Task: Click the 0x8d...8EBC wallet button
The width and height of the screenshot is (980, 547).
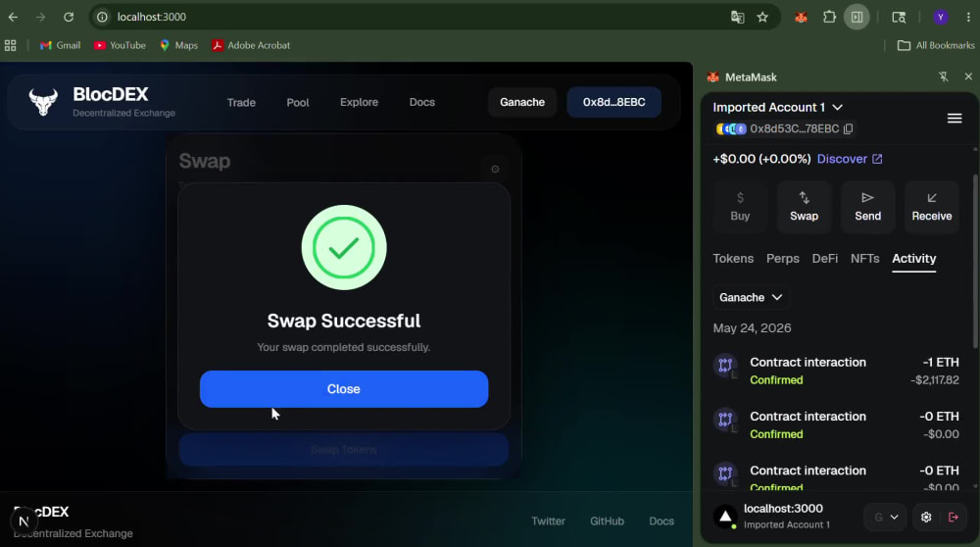Action: (x=613, y=102)
